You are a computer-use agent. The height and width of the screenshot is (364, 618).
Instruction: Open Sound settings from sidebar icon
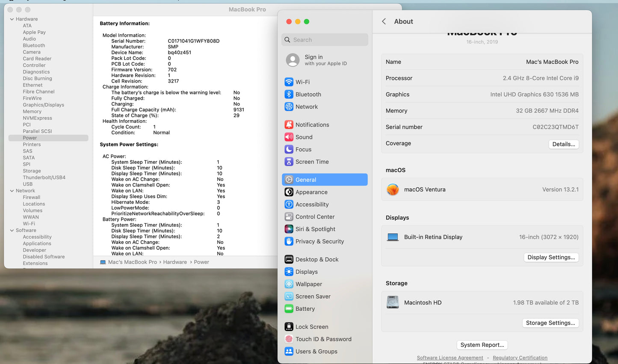(289, 137)
